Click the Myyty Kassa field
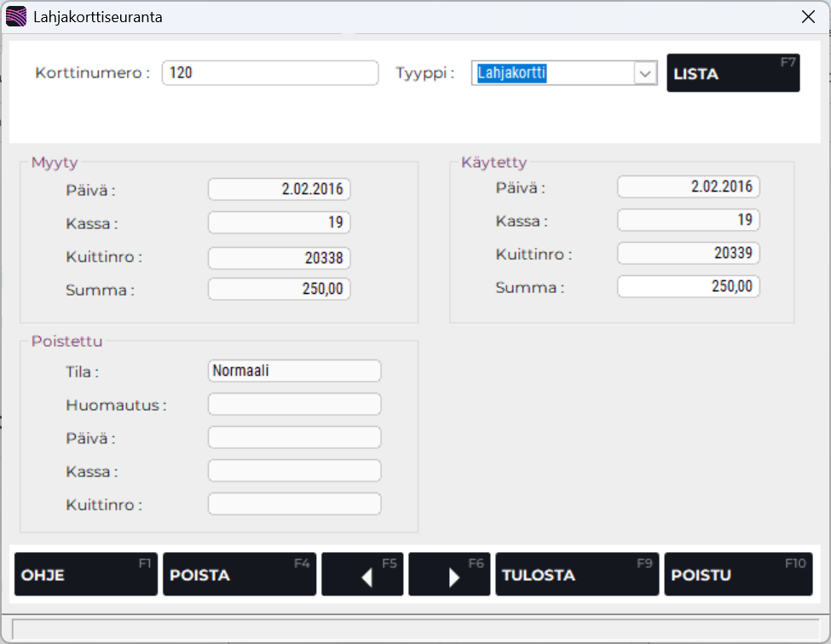This screenshot has width=831, height=644. pyautogui.click(x=279, y=222)
